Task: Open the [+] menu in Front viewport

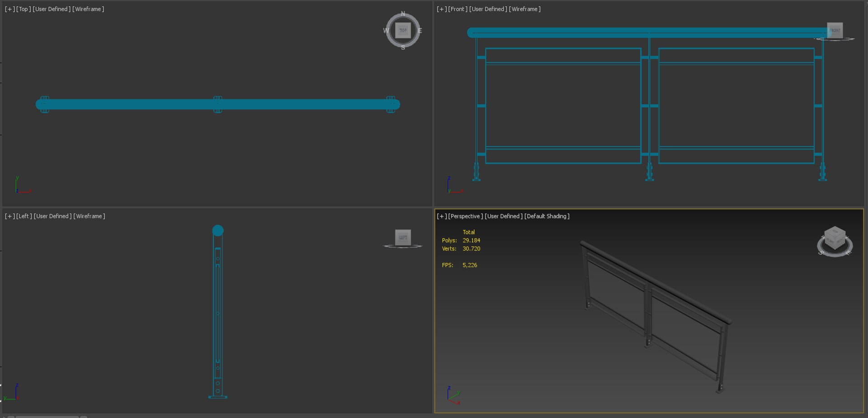Action: [442, 9]
